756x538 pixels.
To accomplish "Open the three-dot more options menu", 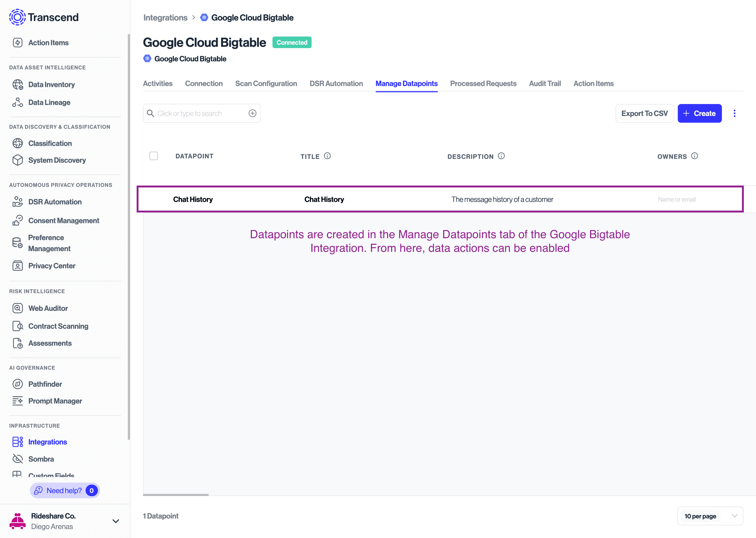I will (735, 113).
